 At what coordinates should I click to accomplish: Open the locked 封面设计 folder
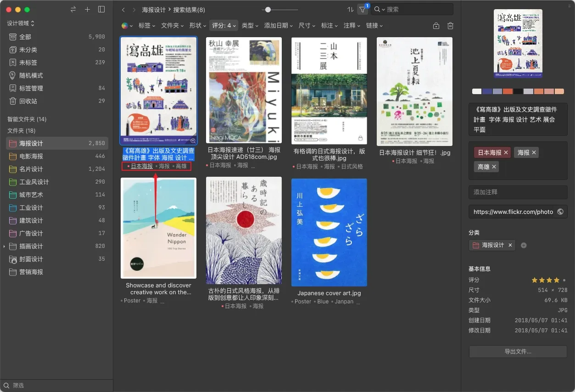click(x=57, y=259)
